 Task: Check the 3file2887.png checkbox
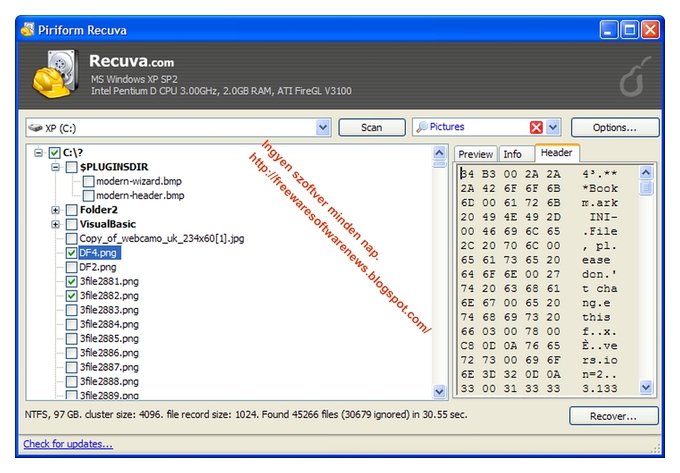[72, 367]
